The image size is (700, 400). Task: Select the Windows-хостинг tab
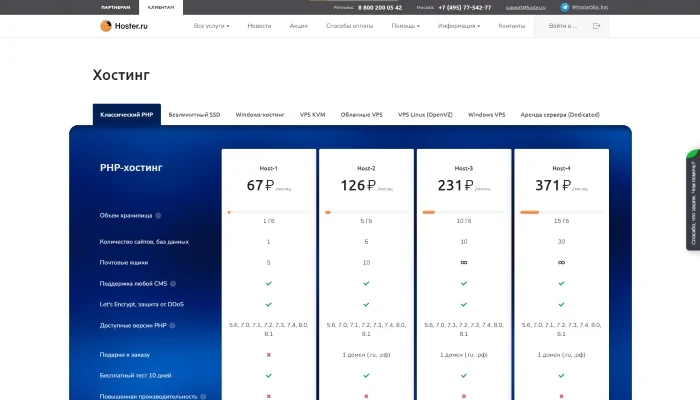pyautogui.click(x=260, y=115)
